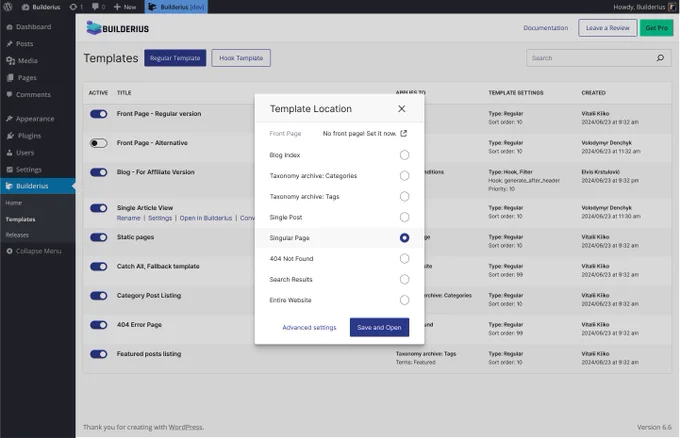Collapse the sidebar menu
The image size is (680, 438).
coord(34,251)
